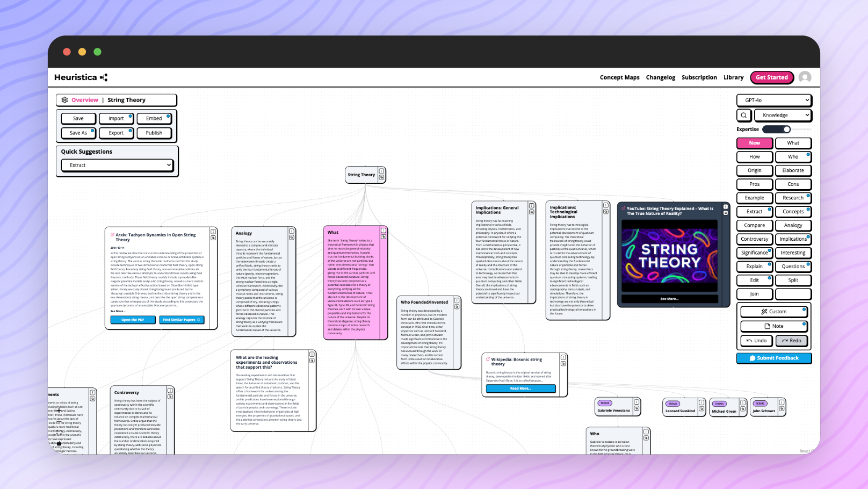
Task: Open the Extract quick suggestions dropdown
Action: click(x=117, y=165)
